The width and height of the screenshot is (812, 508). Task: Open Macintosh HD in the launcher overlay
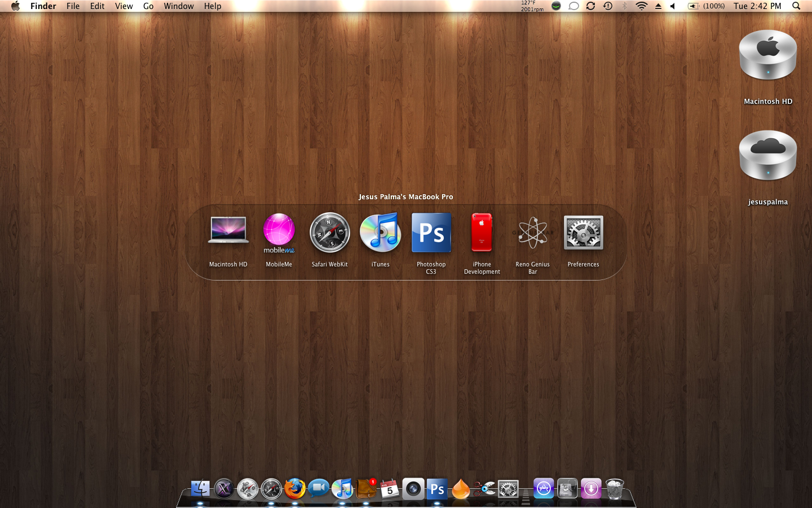click(x=228, y=231)
